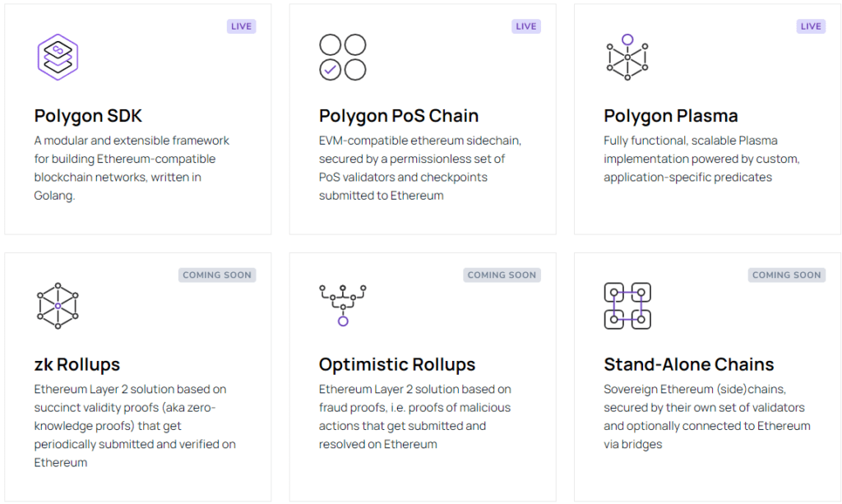Image resolution: width=842 pixels, height=504 pixels.
Task: Click the Polygon SDK layered hexagon icon
Action: tap(57, 56)
